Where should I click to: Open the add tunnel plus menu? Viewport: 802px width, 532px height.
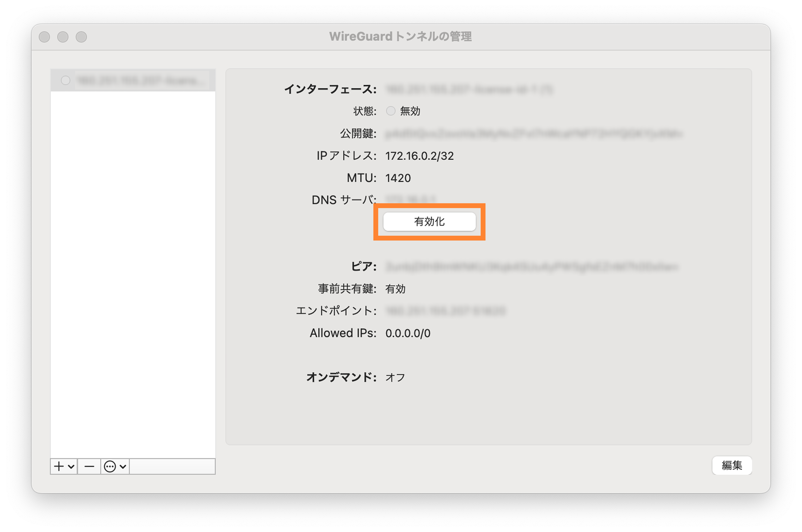[x=64, y=467]
